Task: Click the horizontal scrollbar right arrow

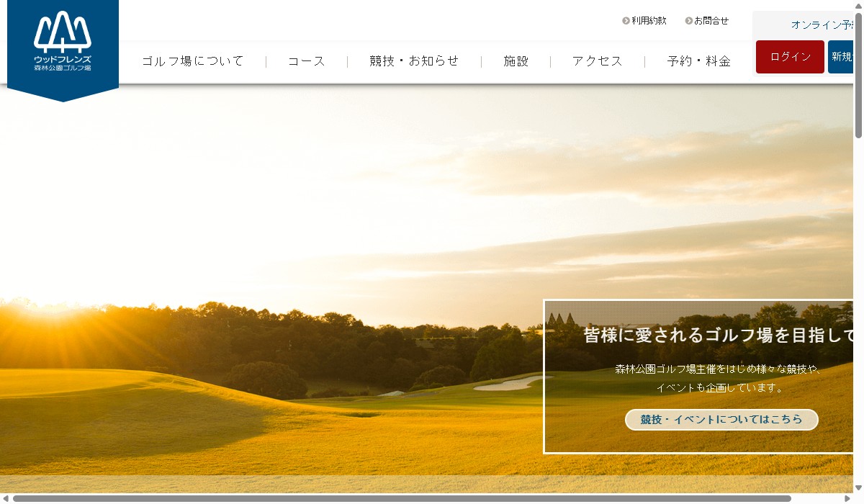Action: point(847,498)
